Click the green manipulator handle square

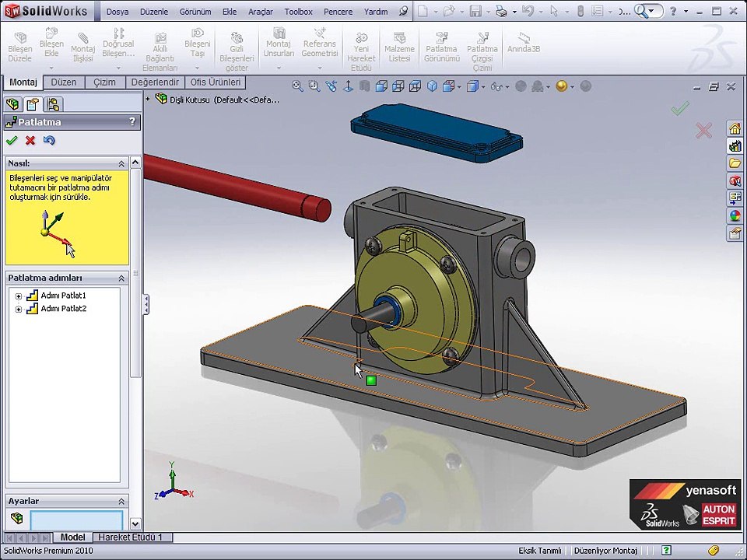click(372, 380)
